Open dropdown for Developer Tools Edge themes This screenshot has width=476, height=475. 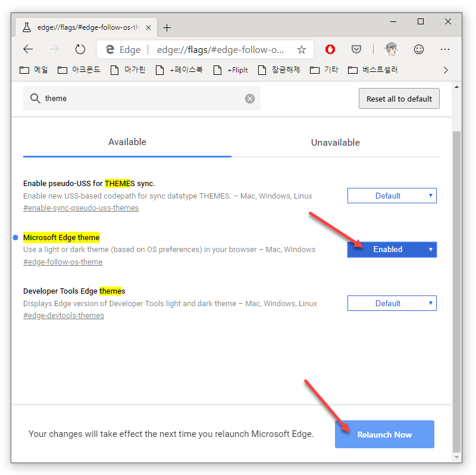[392, 303]
